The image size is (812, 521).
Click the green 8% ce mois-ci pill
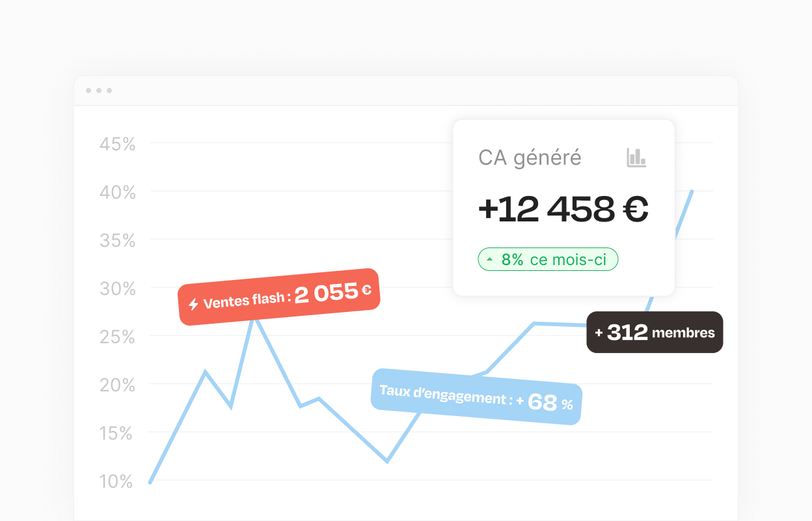tap(548, 260)
